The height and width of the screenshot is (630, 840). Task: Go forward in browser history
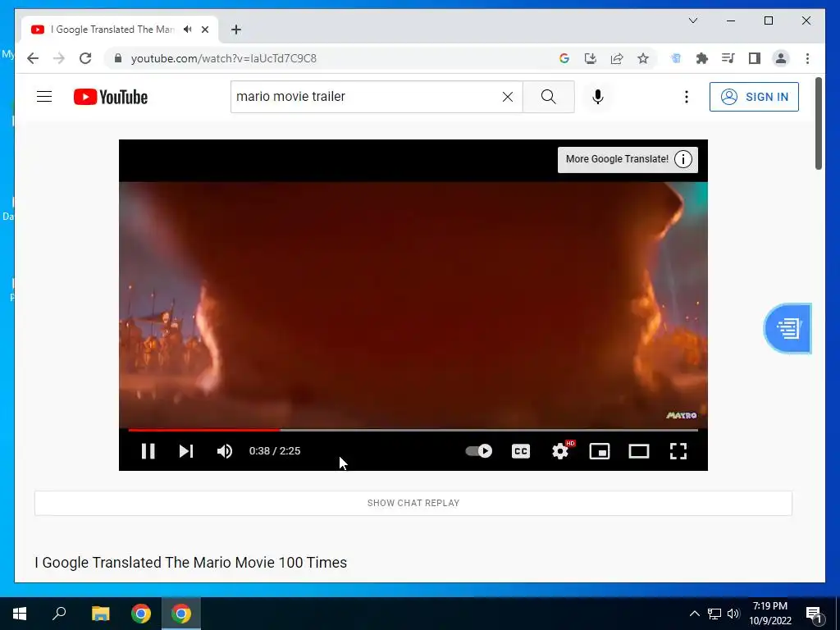click(x=59, y=58)
